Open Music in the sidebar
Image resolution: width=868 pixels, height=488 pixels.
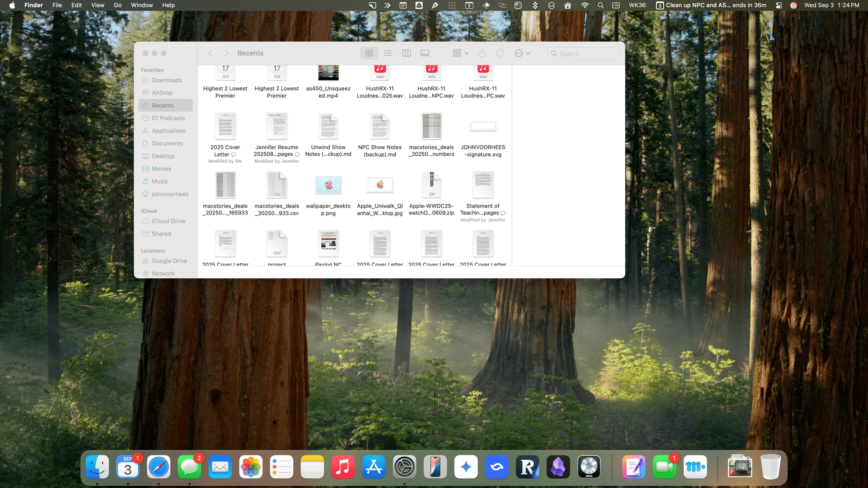(x=165, y=181)
